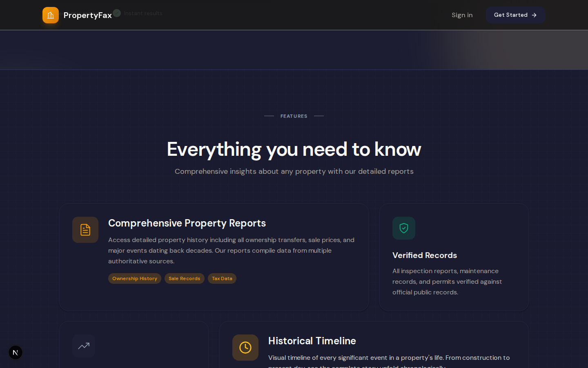Select the Tax Data tag
Viewport: 588px width, 368px height.
coord(222,278)
